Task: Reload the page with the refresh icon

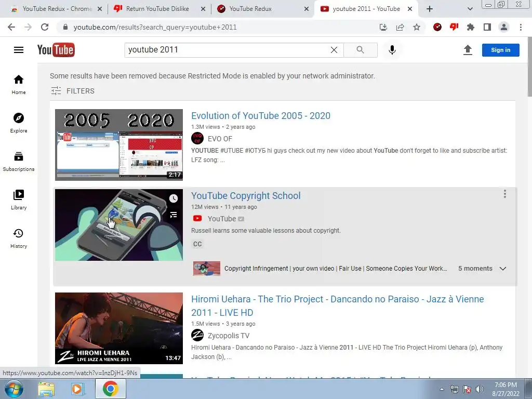Action: pyautogui.click(x=45, y=27)
